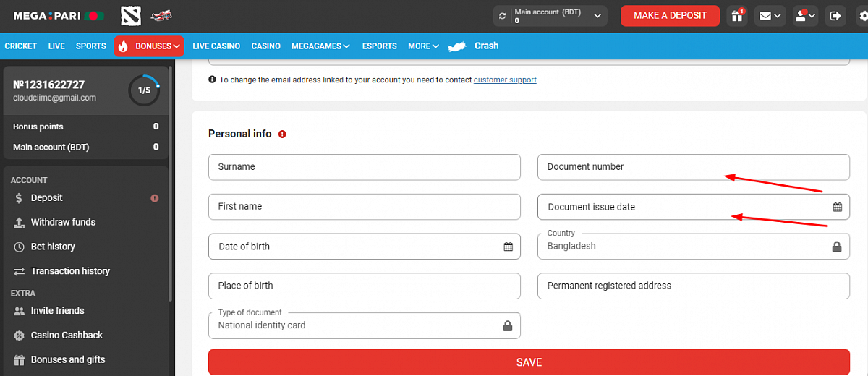This screenshot has width=868, height=376.
Task: Click the Document number input field
Action: point(693,167)
